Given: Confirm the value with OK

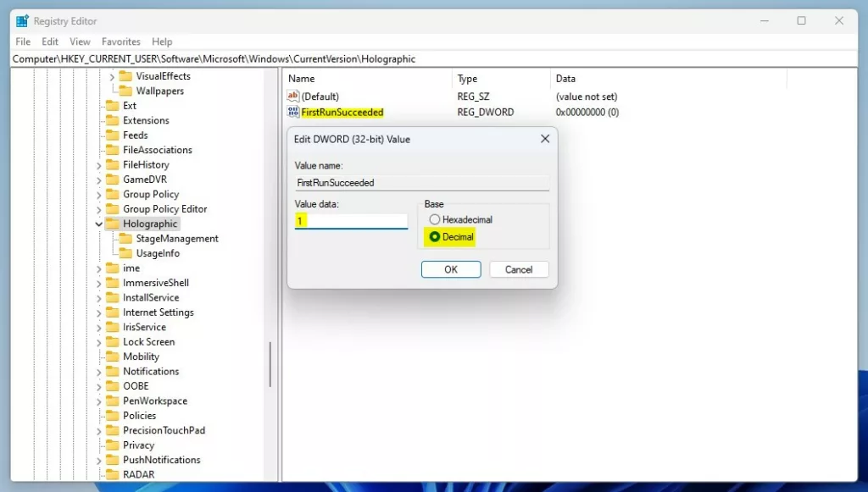Looking at the screenshot, I should tap(451, 269).
